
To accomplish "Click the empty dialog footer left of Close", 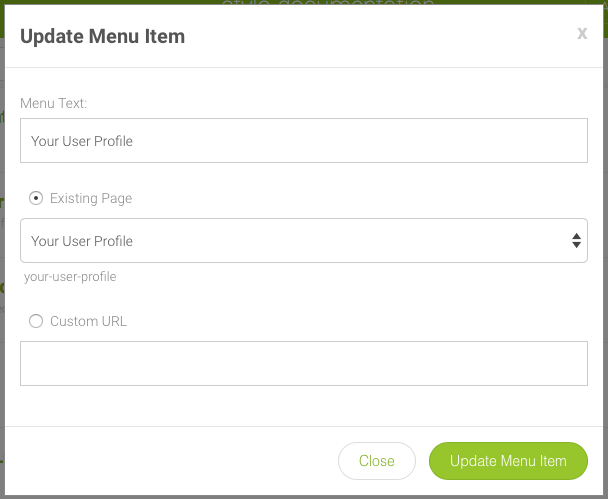I will click(170, 461).
